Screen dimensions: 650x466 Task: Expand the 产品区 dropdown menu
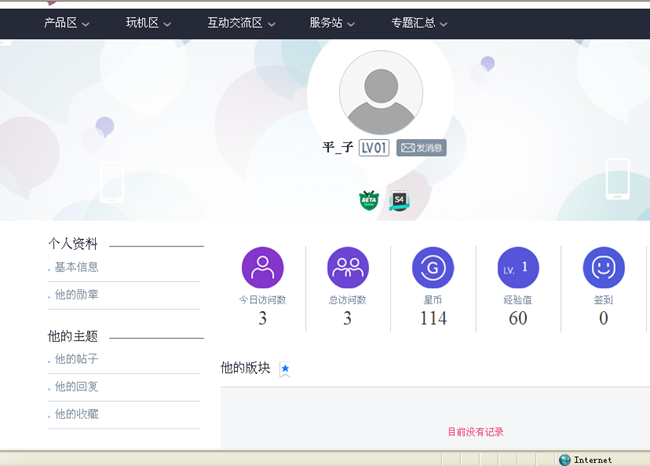pyautogui.click(x=67, y=23)
